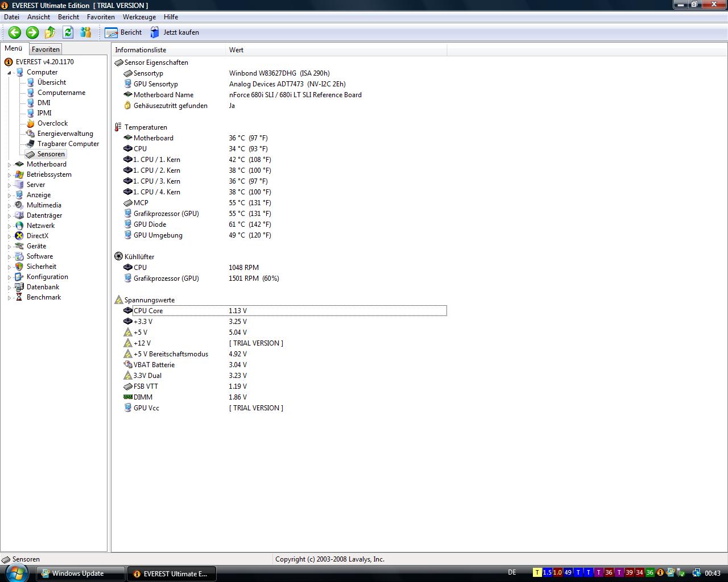Click the Sicherheit shield icon
The height and width of the screenshot is (582, 728).
[x=19, y=267]
